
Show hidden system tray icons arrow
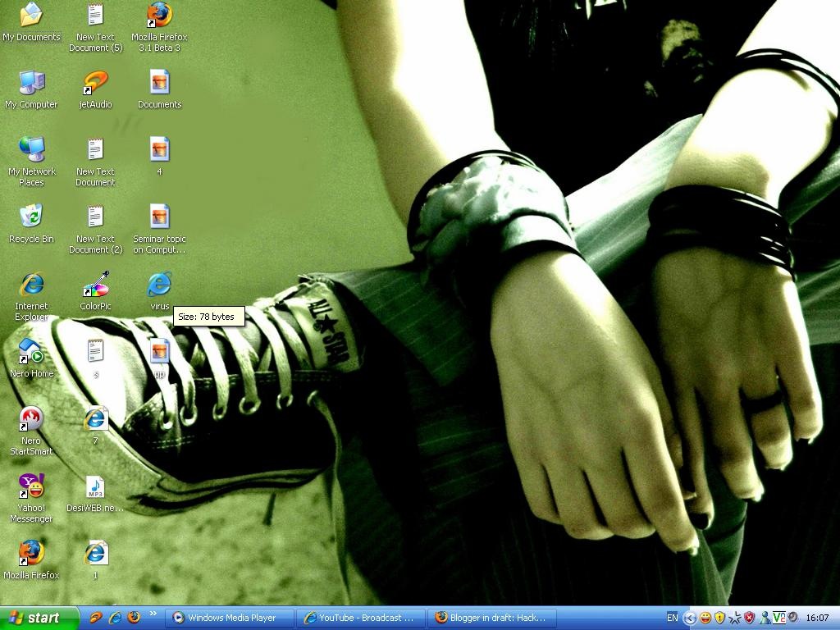point(690,618)
